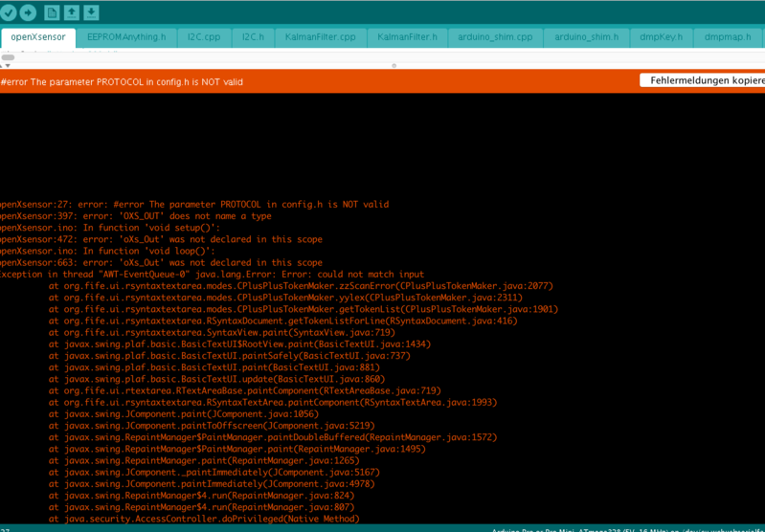The height and width of the screenshot is (532, 765).
Task: Click the editor horizontal scrollbar thumb
Action: [x=8, y=57]
